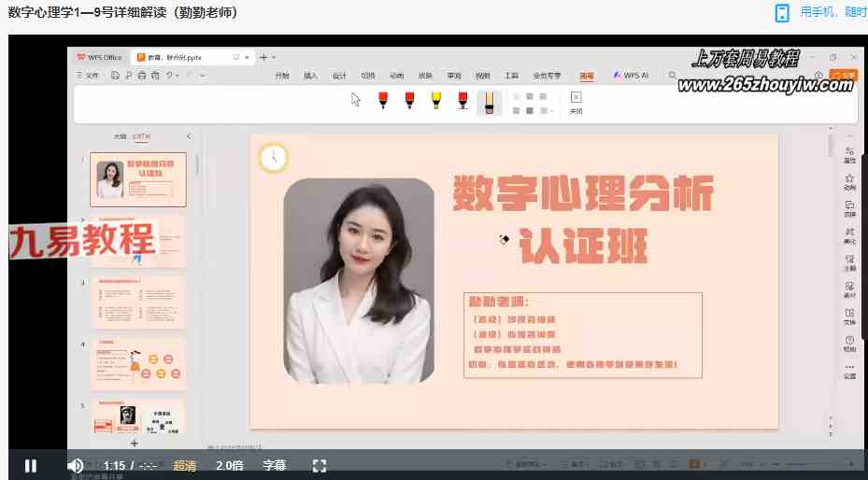
Task: Select the third slide thumbnail
Action: click(x=138, y=301)
